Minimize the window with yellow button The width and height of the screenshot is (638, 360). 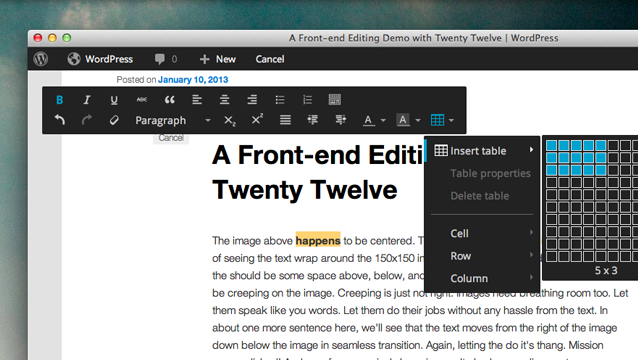(52, 38)
